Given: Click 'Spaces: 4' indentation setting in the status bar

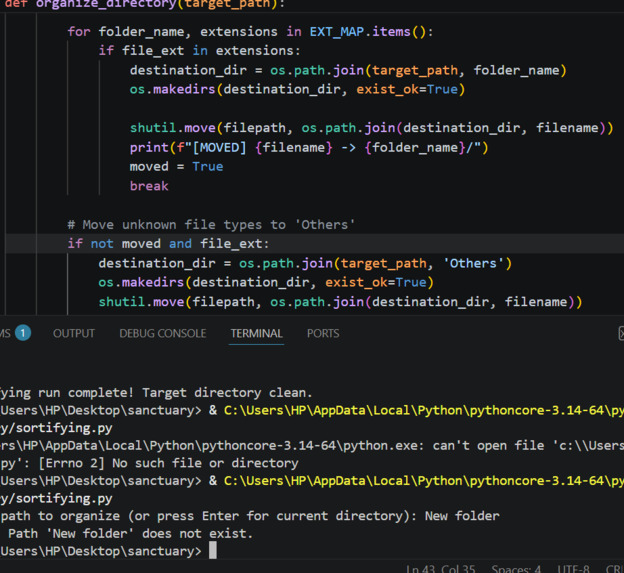Looking at the screenshot, I should 516,569.
